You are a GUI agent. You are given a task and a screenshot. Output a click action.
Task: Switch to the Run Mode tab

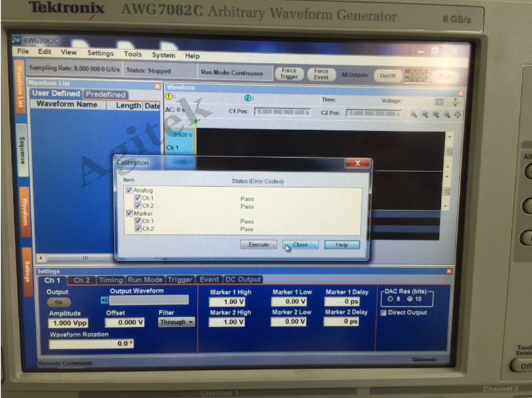(145, 280)
